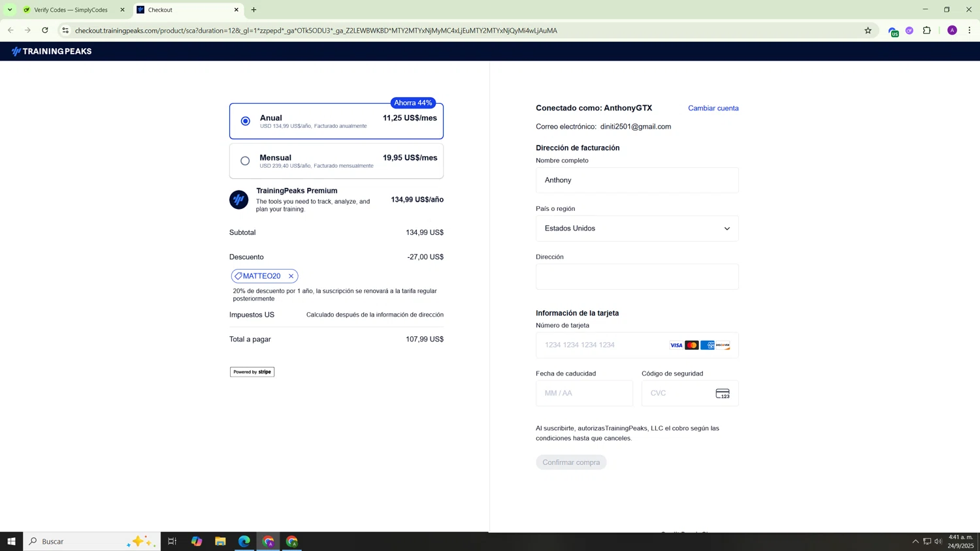
Task: Open the purple extension icon
Action: click(909, 31)
